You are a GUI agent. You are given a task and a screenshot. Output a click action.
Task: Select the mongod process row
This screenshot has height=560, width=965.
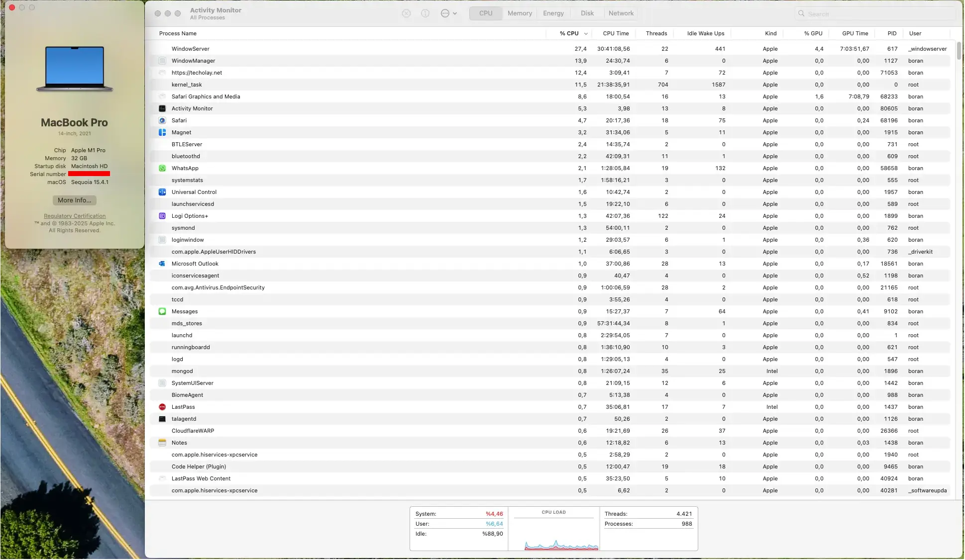[x=550, y=371]
